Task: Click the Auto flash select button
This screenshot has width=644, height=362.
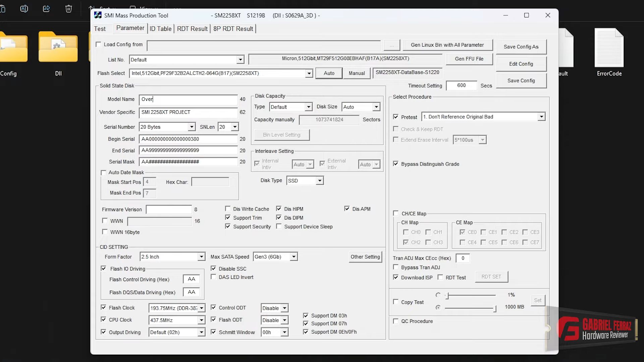Action: (x=329, y=73)
